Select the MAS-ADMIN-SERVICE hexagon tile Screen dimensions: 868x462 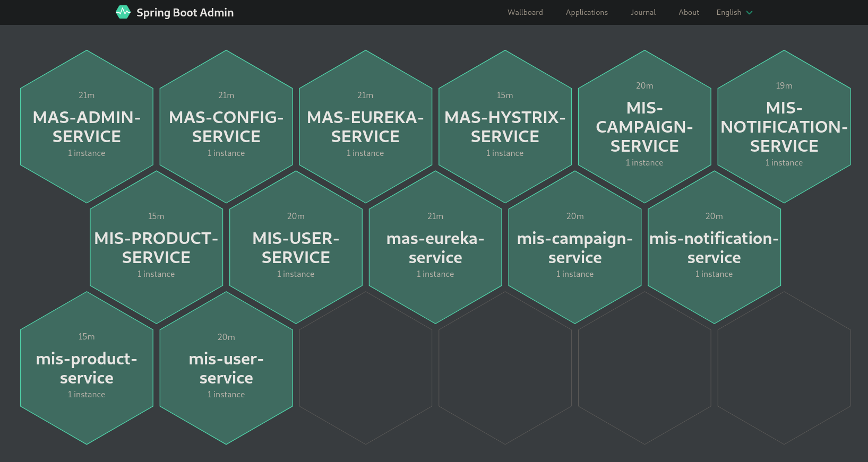87,126
